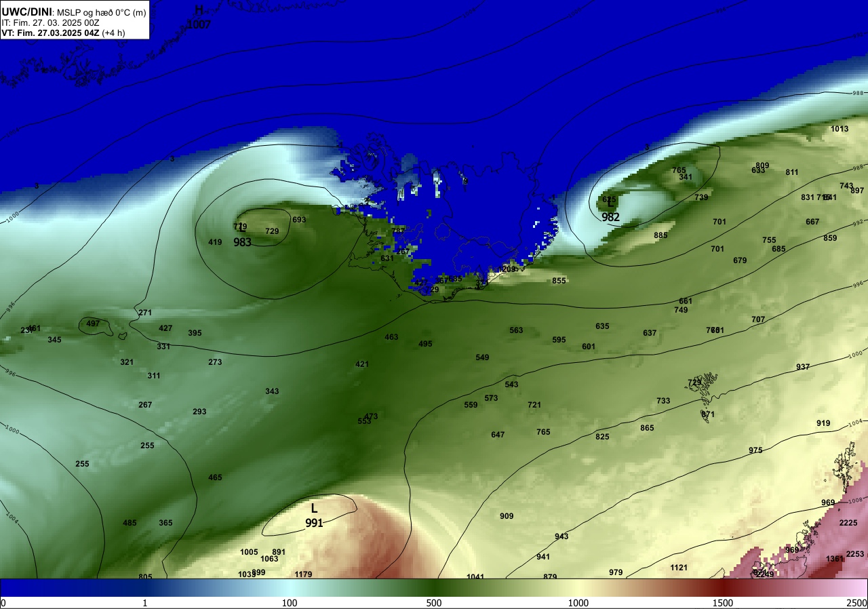
Task: Click the 943 height value
Action: click(561, 536)
